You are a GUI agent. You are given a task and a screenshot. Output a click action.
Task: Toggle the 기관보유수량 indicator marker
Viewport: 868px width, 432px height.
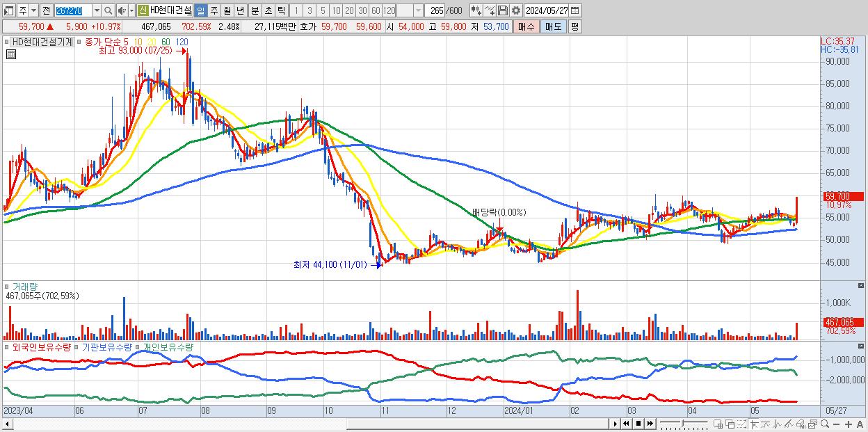(78, 346)
